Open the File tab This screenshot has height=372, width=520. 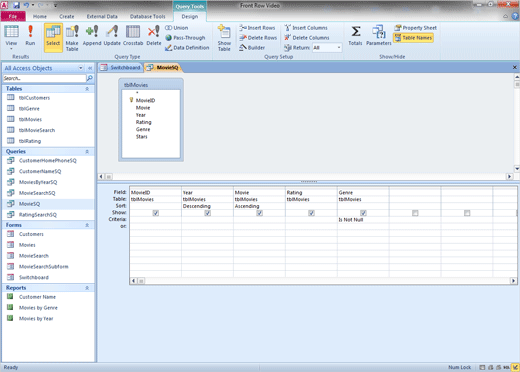click(x=13, y=16)
